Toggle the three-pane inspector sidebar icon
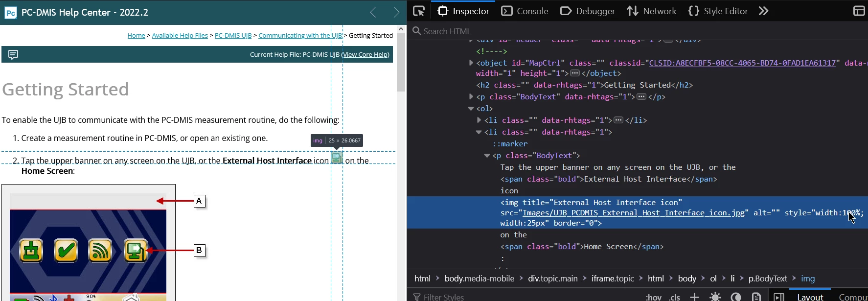Screen dimensions: 868x301 coord(779,297)
